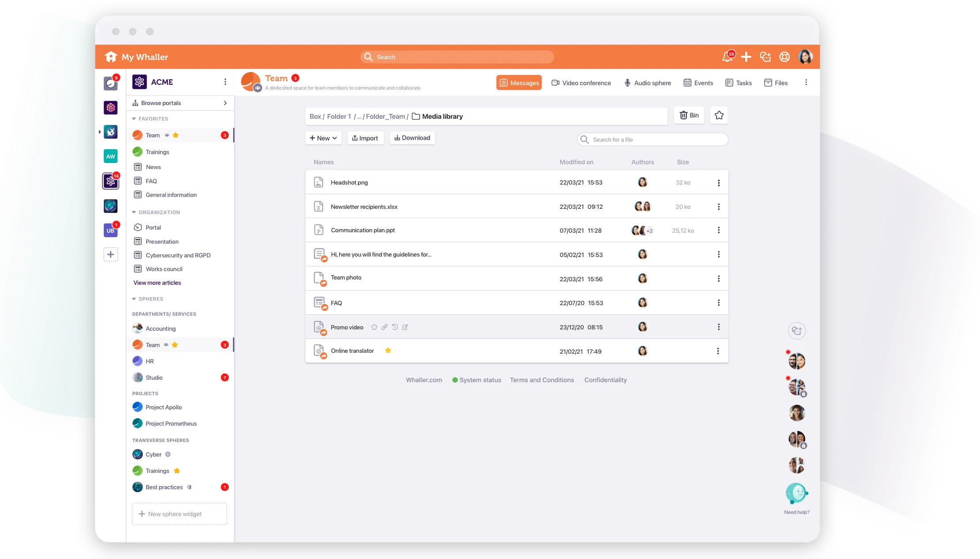Switch to the Messages tab

[x=519, y=83]
